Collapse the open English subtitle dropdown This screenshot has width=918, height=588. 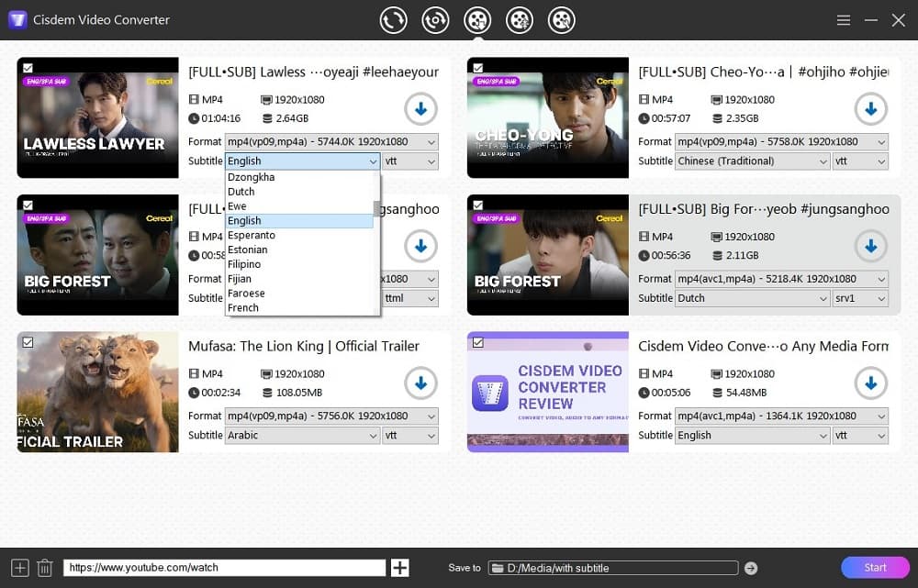[303, 161]
